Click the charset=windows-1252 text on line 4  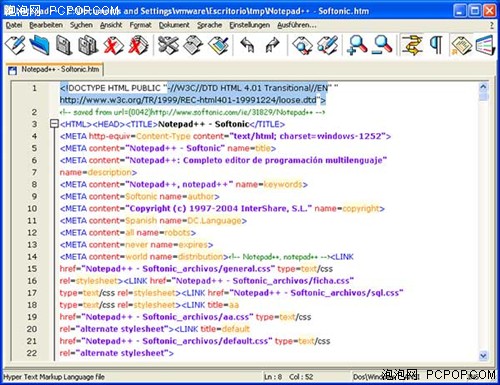(330, 136)
